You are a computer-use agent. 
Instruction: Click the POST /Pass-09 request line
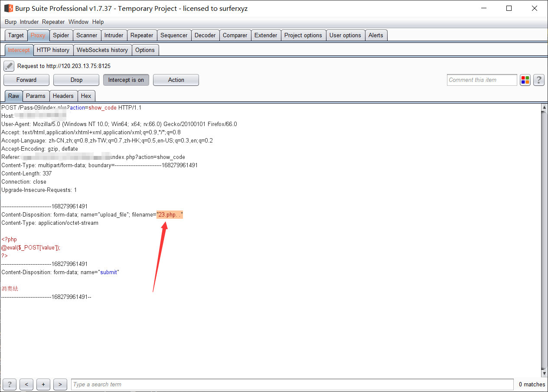[x=72, y=108]
